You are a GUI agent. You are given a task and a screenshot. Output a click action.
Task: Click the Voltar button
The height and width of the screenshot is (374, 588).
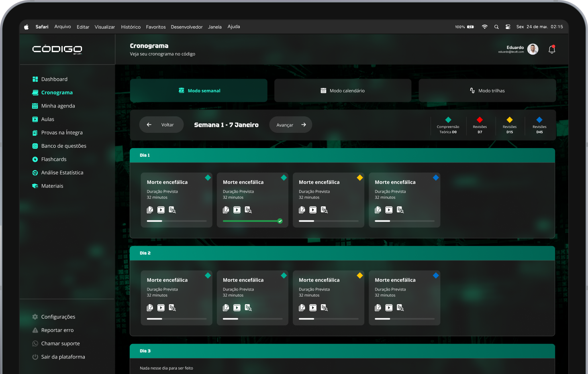(161, 125)
